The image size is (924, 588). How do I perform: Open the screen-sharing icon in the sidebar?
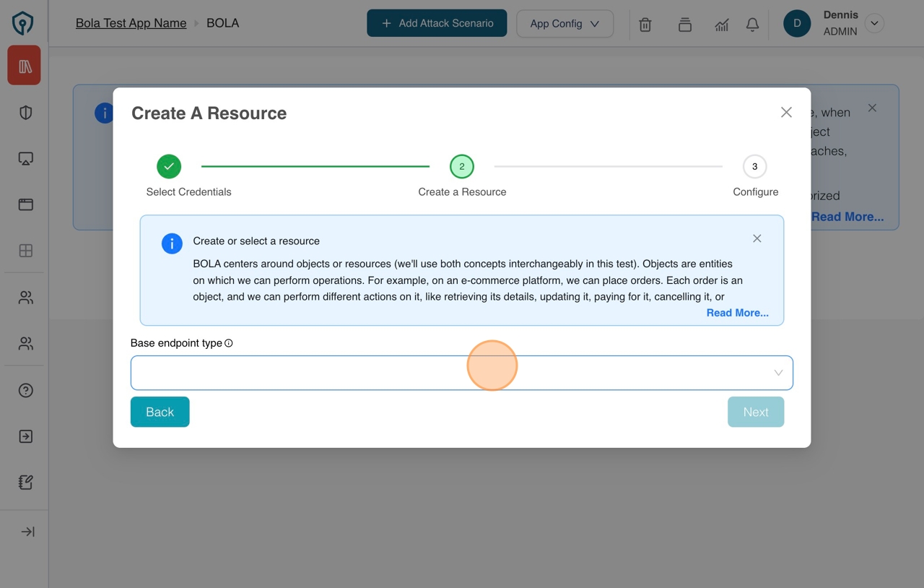[x=25, y=158]
